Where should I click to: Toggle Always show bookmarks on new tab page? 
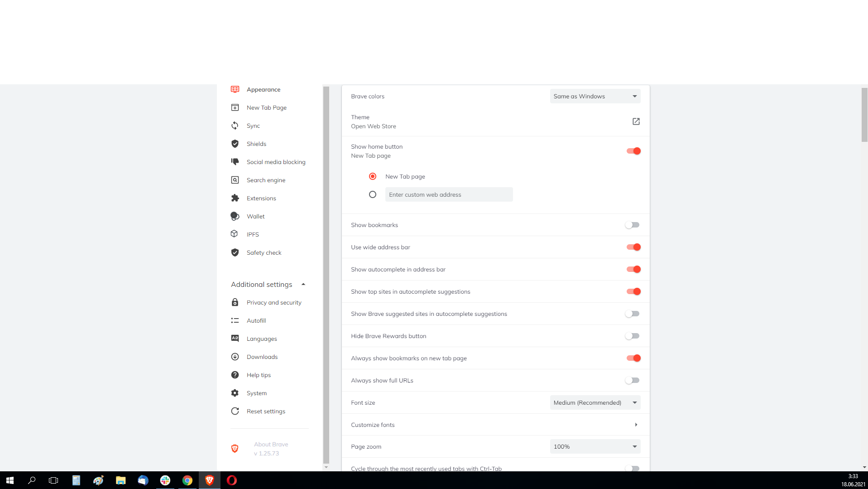[x=633, y=358]
